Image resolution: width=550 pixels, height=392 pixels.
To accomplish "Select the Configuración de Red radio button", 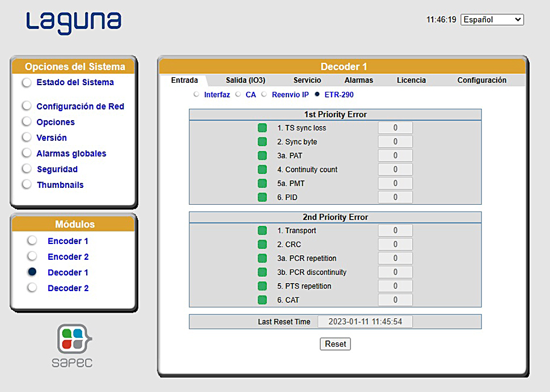I will [x=27, y=106].
